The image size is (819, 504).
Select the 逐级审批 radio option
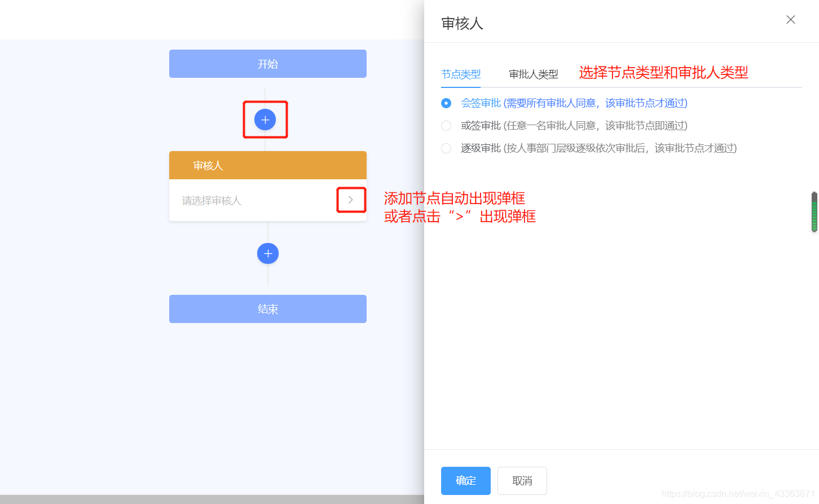[x=446, y=148]
